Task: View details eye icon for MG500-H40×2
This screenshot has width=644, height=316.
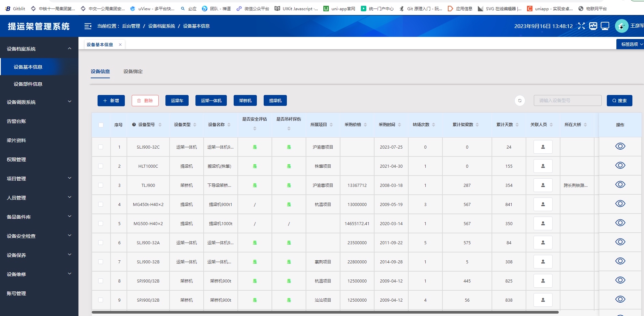Action: (620, 223)
